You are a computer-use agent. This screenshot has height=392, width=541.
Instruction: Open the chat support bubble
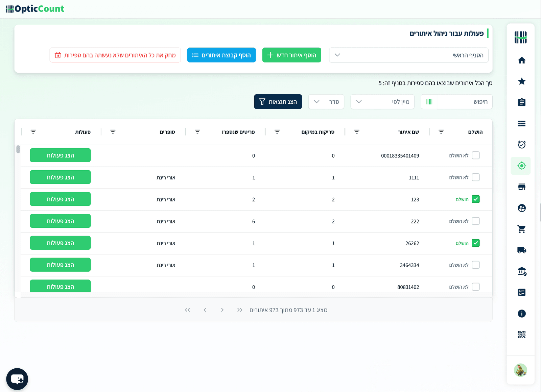(x=17, y=379)
